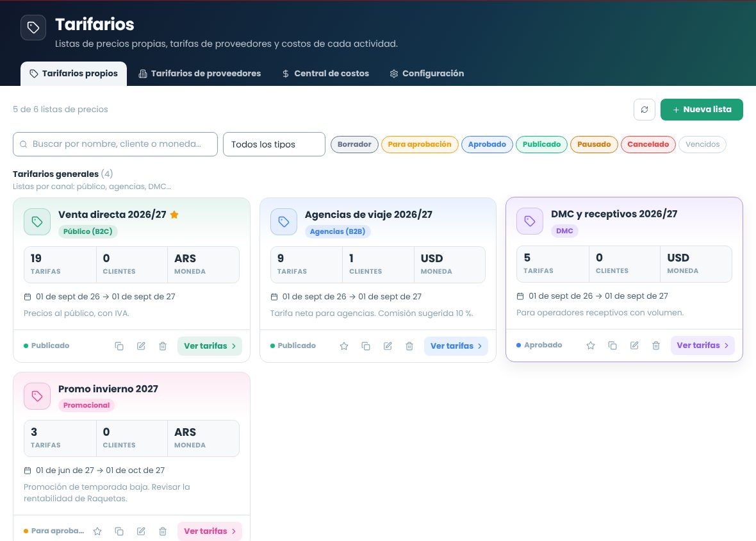Open the Todos los tipos dropdown

tap(274, 144)
